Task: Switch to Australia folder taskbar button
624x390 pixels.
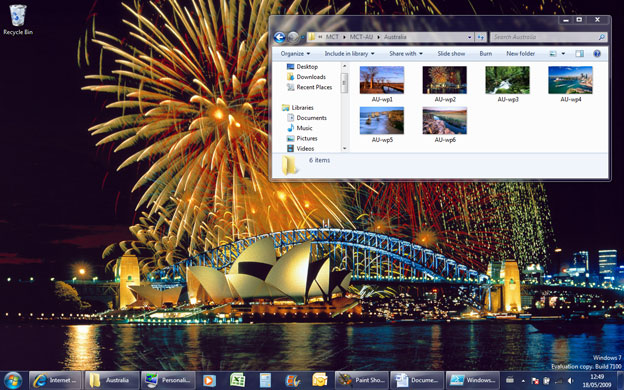Action: [111, 380]
